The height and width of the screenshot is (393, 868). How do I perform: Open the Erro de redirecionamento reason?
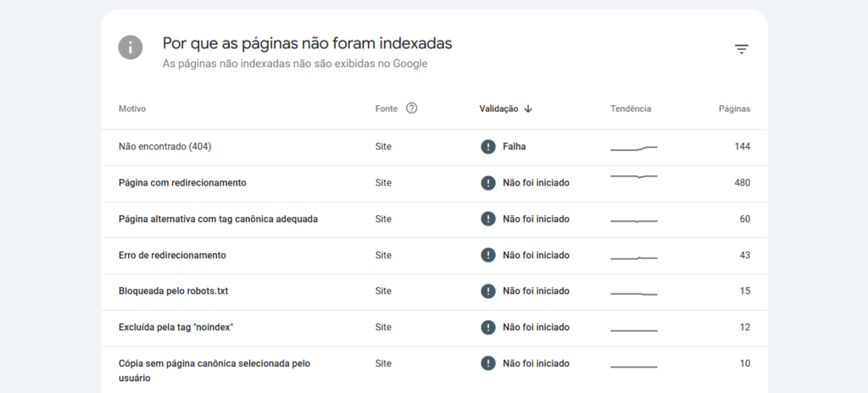pyautogui.click(x=172, y=255)
